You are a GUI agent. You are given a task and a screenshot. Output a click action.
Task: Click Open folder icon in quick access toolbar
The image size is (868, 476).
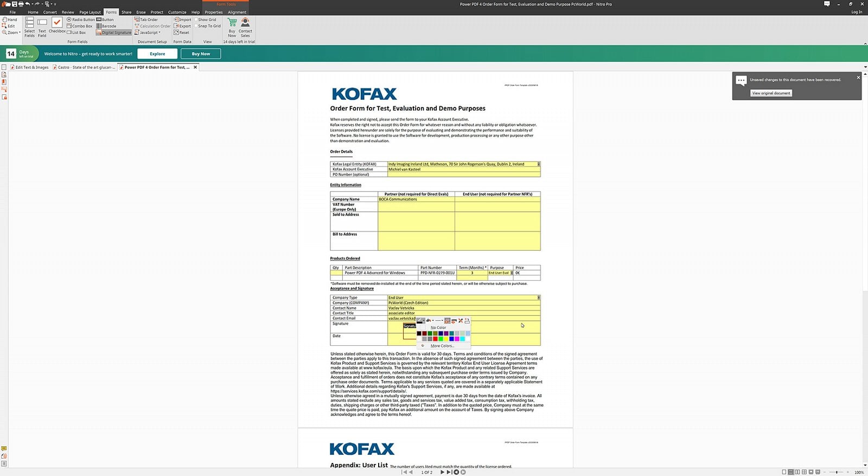pyautogui.click(x=8, y=4)
